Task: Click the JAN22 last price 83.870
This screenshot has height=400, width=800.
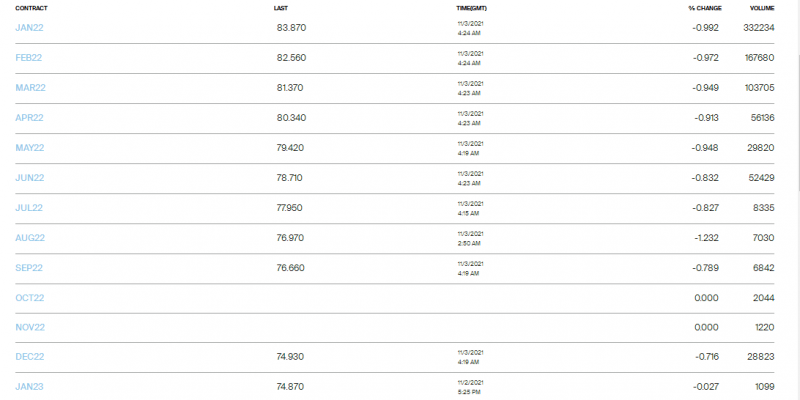Action: point(291,28)
